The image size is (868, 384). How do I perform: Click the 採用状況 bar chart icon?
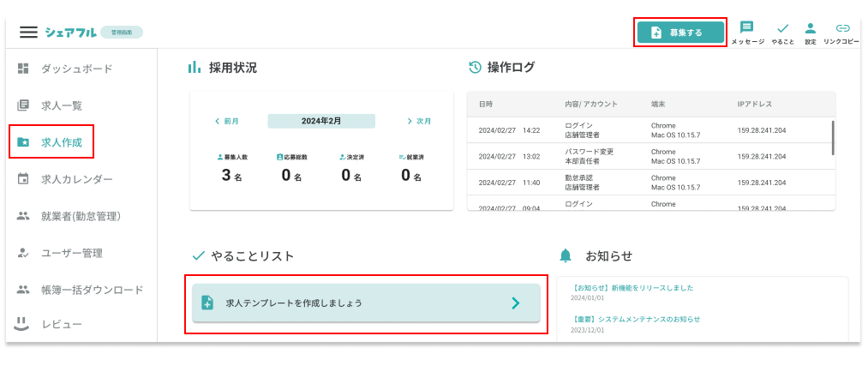(x=195, y=68)
